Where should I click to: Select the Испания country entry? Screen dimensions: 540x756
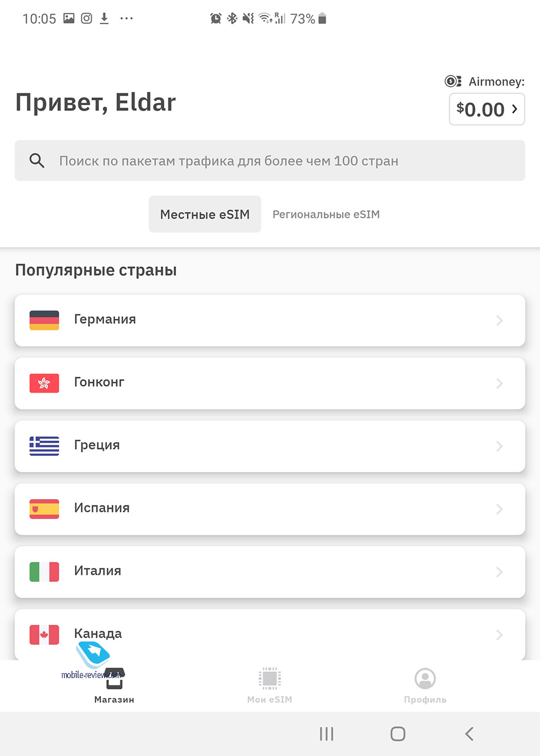[x=270, y=509]
